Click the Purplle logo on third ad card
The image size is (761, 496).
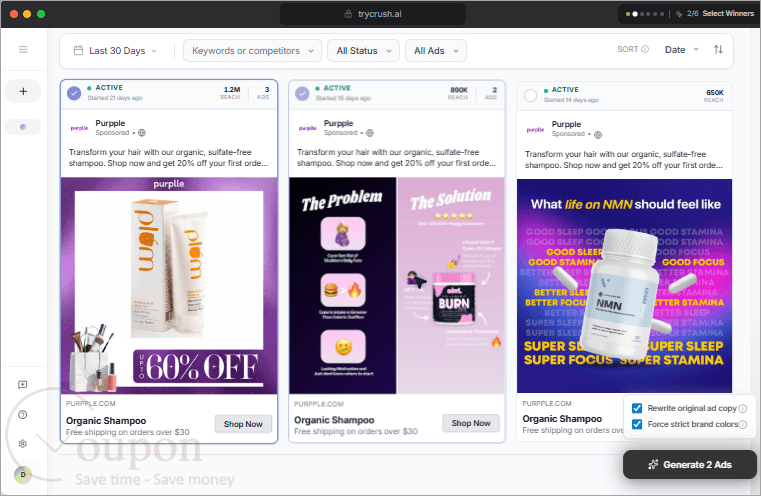click(535, 130)
